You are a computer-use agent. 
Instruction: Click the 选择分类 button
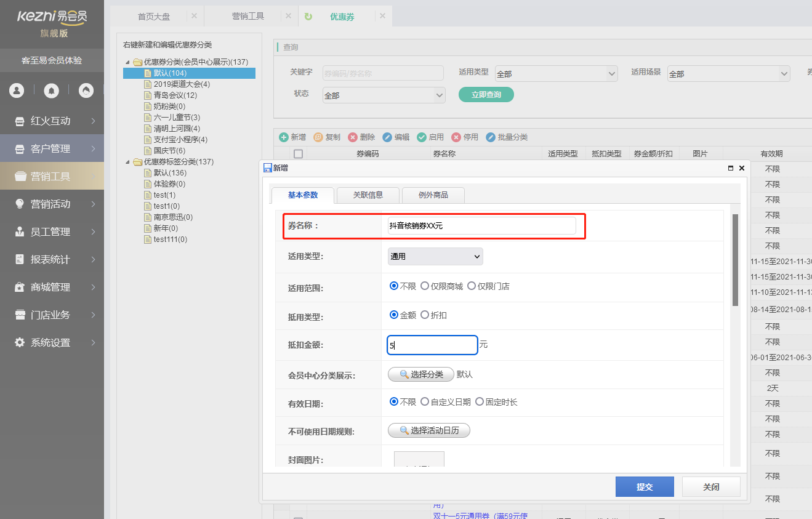click(x=421, y=374)
